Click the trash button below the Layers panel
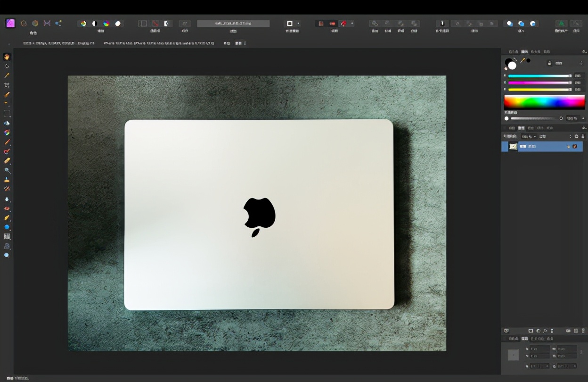This screenshot has width=588, height=382. (x=582, y=331)
